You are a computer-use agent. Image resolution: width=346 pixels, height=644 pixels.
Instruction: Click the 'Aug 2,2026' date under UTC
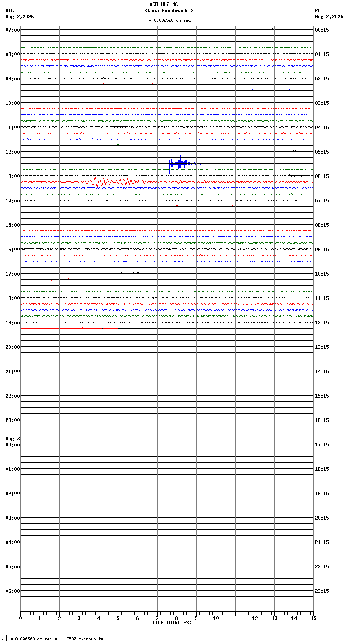click(x=20, y=17)
